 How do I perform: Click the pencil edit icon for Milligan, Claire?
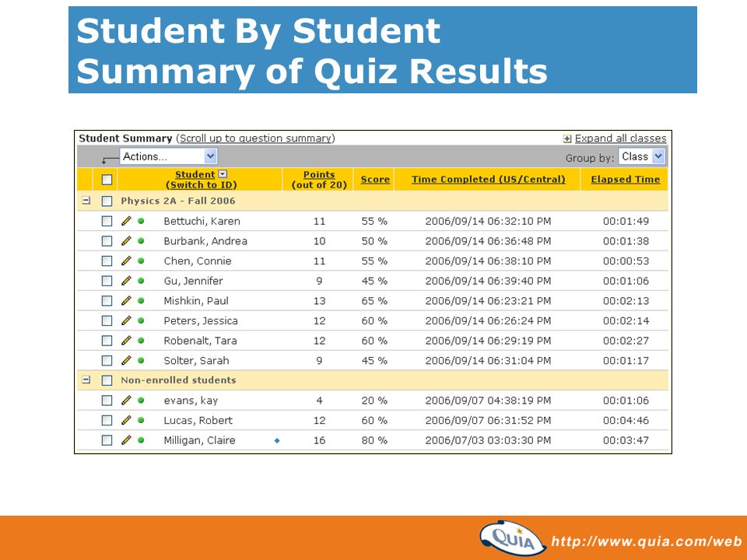tap(126, 440)
